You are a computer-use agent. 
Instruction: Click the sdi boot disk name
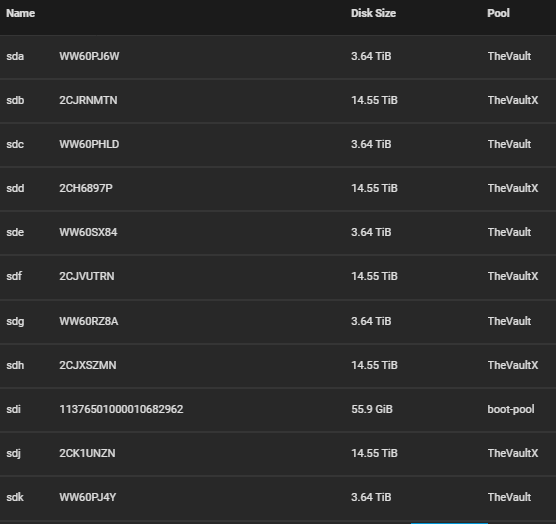[13, 409]
